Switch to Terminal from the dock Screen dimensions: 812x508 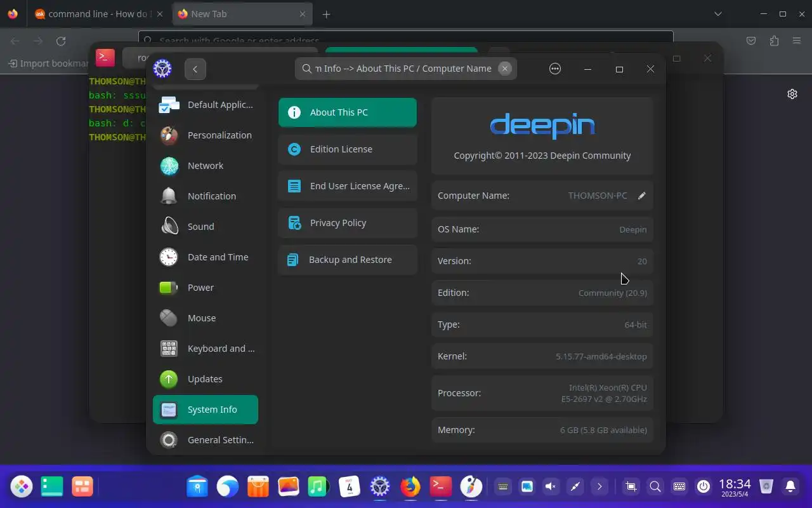tap(441, 487)
